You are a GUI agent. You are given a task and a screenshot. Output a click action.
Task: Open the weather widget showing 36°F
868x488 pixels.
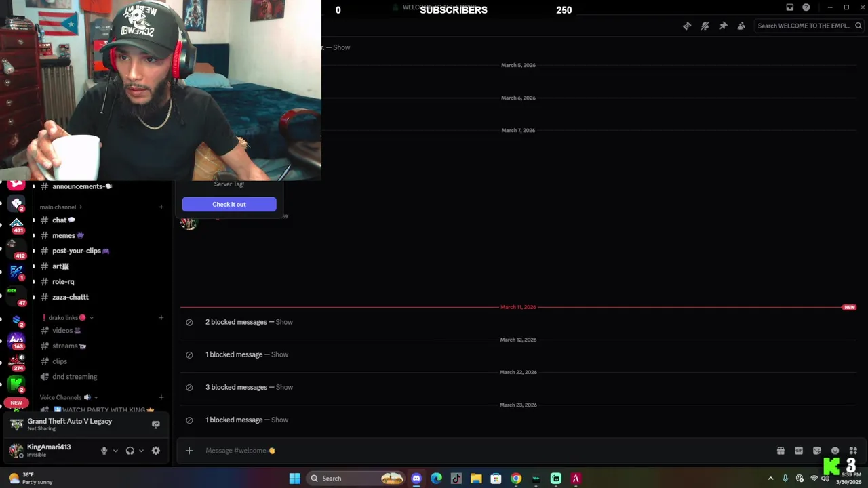click(x=31, y=479)
